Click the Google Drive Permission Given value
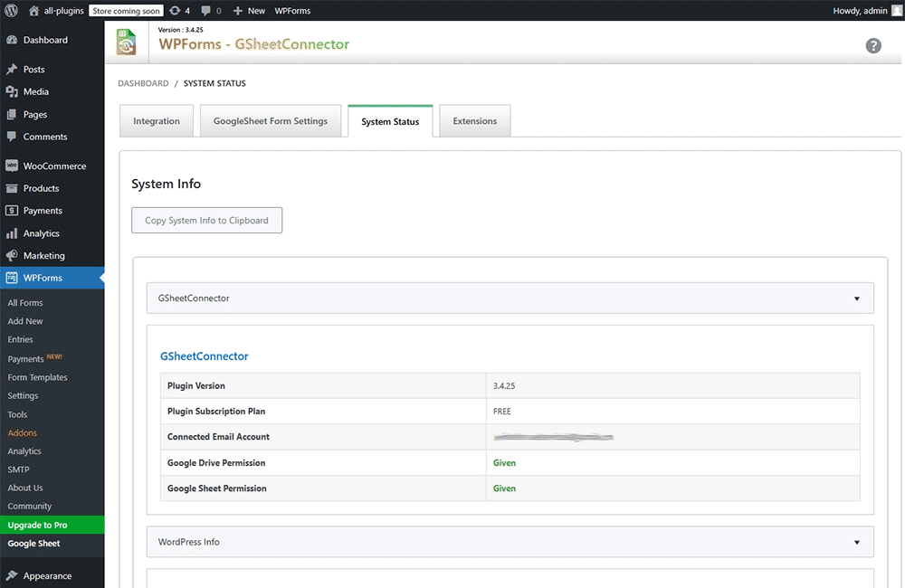This screenshot has width=905, height=588. click(504, 463)
